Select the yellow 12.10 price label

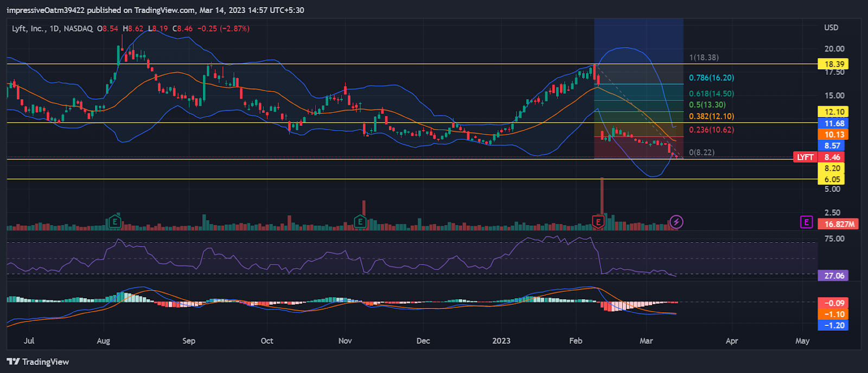click(834, 112)
